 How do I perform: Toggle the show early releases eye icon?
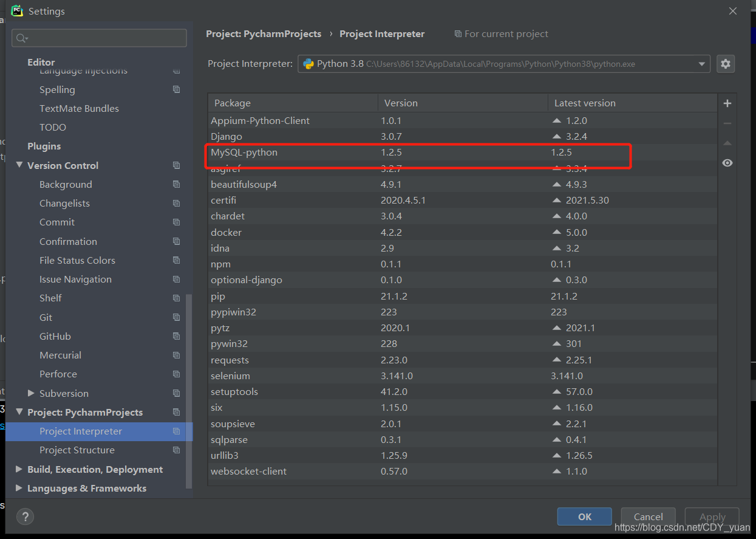click(x=727, y=163)
